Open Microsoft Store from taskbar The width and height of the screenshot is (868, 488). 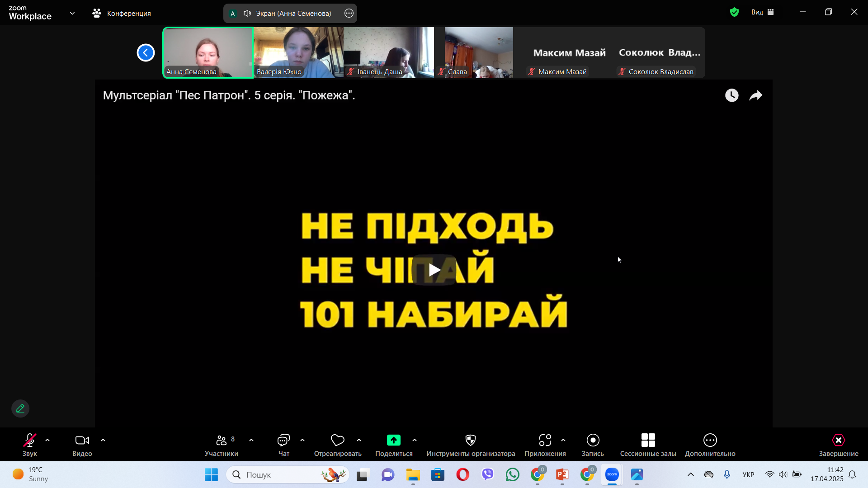(x=438, y=474)
